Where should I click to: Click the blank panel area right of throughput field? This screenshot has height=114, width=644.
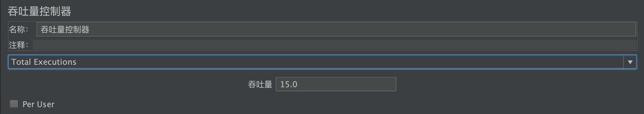515,84
